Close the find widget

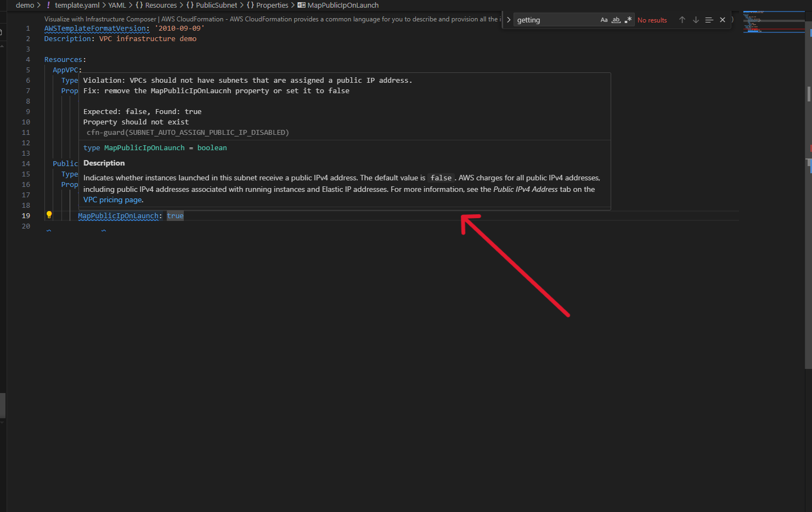723,20
